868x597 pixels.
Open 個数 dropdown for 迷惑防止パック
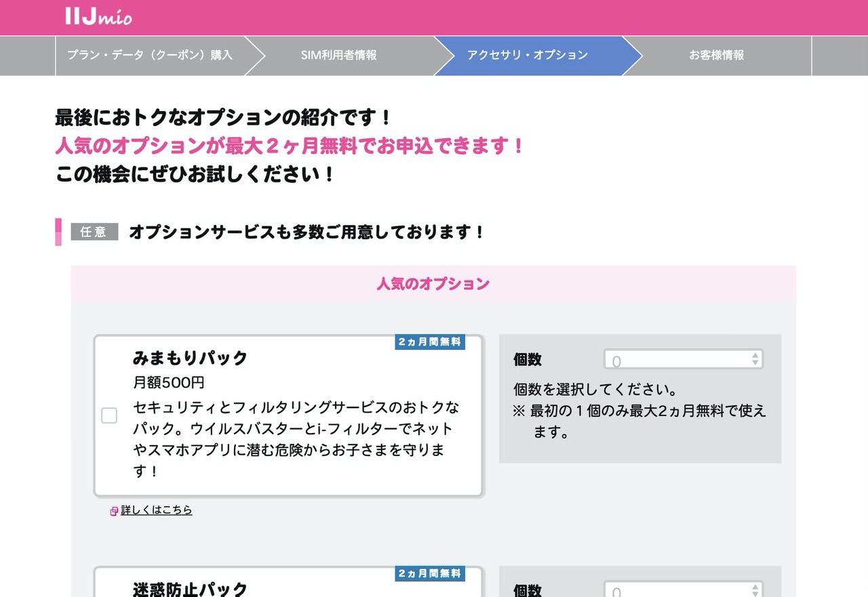click(684, 590)
